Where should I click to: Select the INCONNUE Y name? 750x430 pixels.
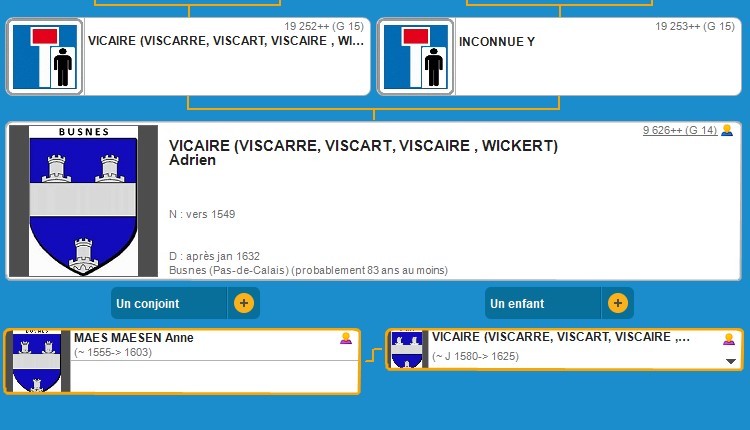pyautogui.click(x=496, y=42)
